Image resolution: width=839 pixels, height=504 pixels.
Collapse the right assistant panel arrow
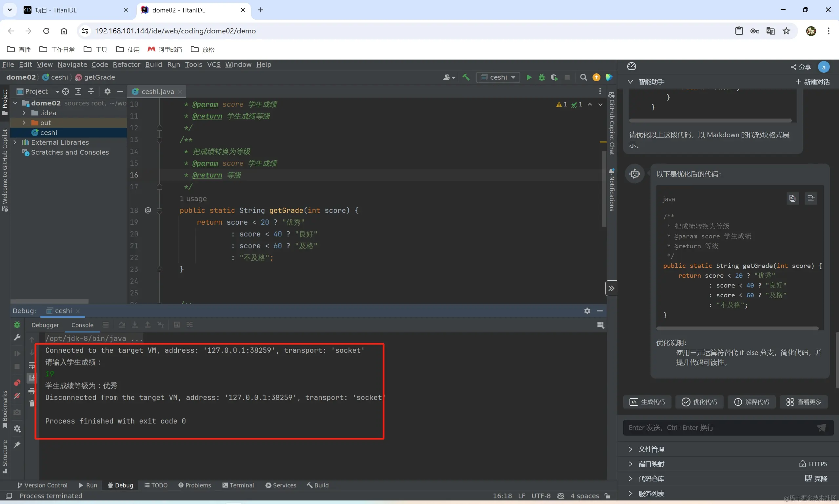coord(611,288)
